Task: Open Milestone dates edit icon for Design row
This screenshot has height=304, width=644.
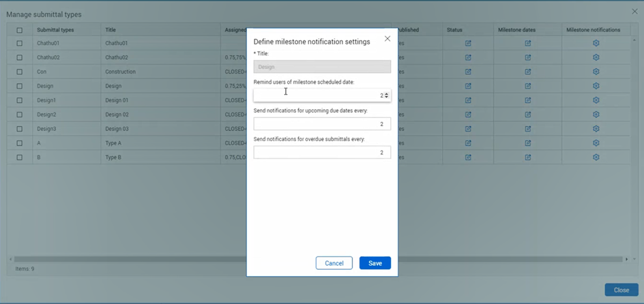Action: click(x=528, y=86)
